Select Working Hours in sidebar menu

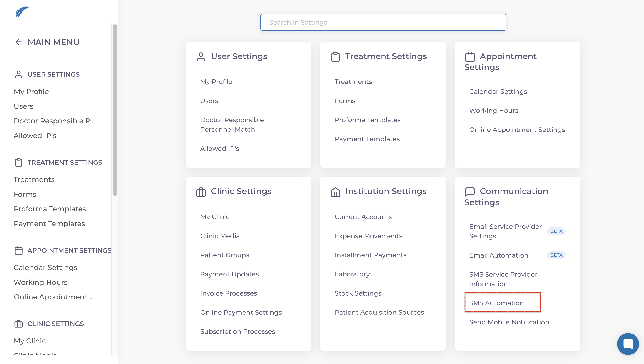tap(40, 282)
